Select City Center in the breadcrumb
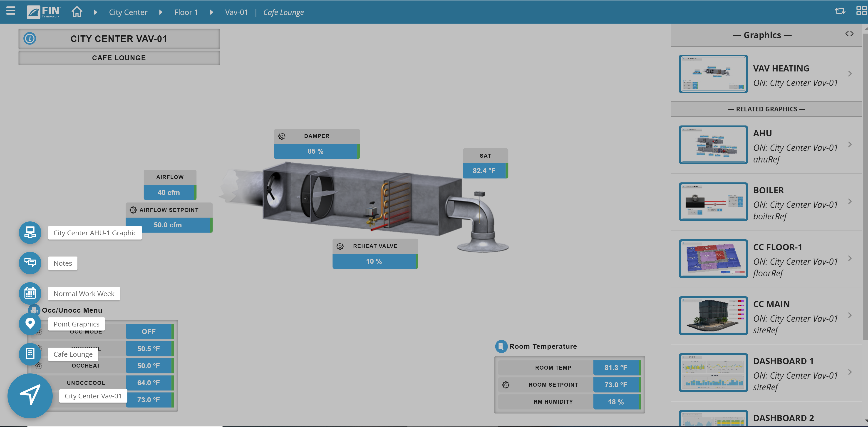868x427 pixels. click(x=128, y=12)
